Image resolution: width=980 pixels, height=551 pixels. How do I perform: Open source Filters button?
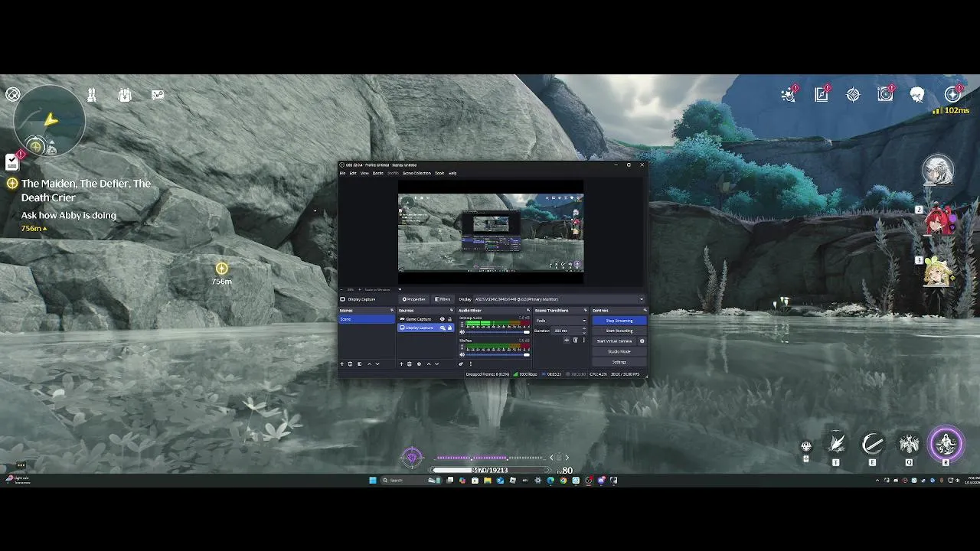[443, 299]
